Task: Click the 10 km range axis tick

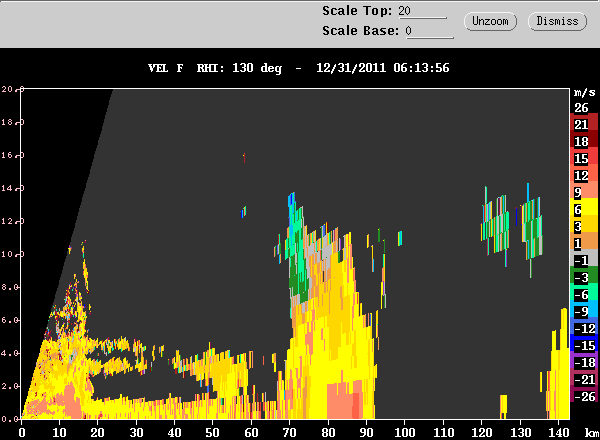Action: tap(59, 432)
